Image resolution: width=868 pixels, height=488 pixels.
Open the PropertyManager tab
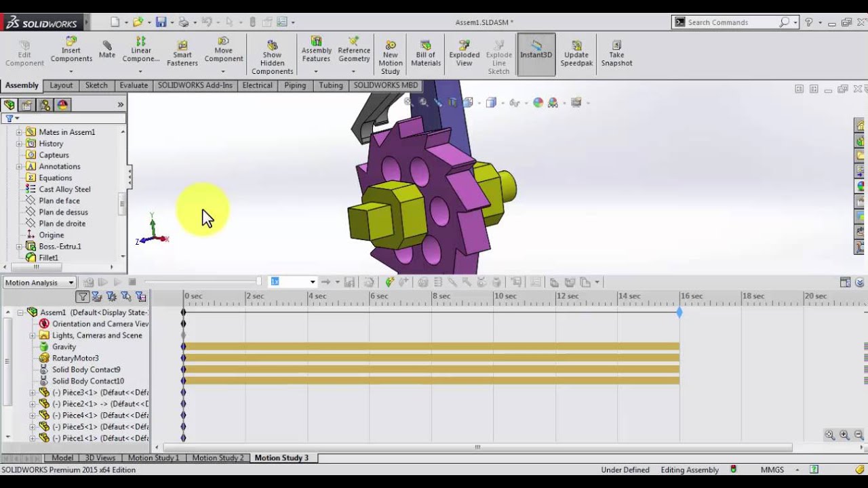tap(26, 105)
